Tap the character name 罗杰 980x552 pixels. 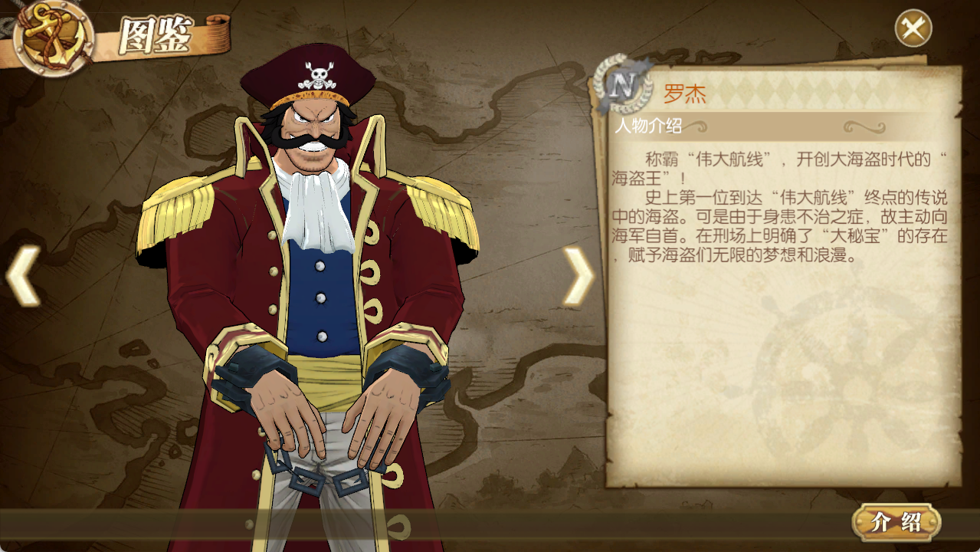(x=684, y=94)
